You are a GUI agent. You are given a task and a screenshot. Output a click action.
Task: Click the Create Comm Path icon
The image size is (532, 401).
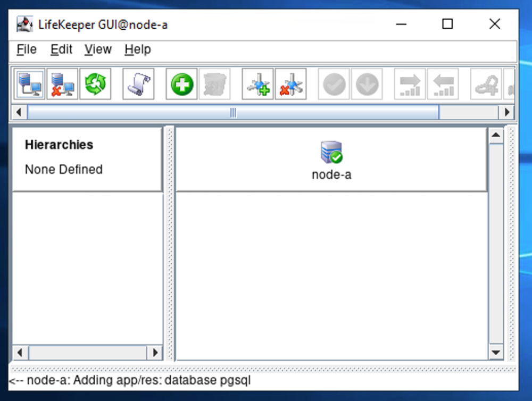click(257, 84)
